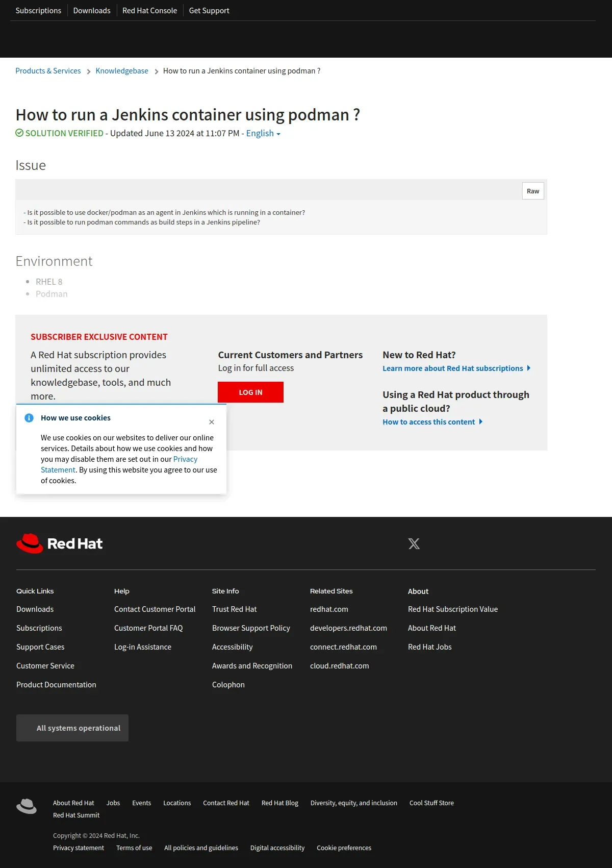Viewport: 612px width, 868px height.
Task: Click All systems operational status button
Action: [72, 728]
